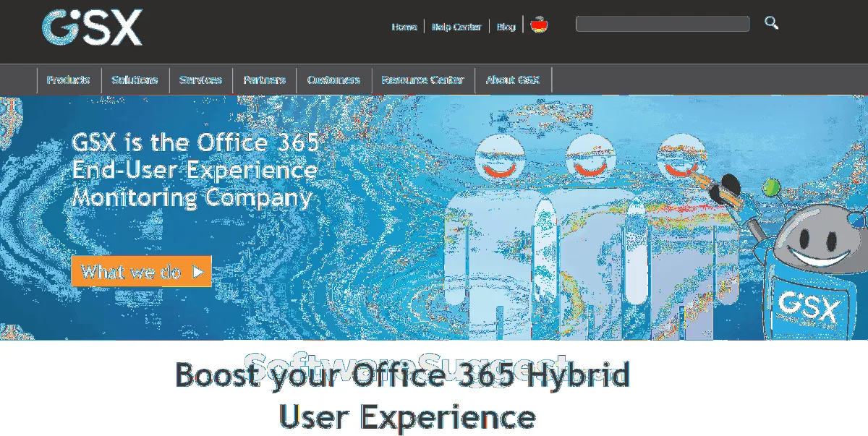
Task: Click the GSX logo in the header
Action: tap(92, 28)
